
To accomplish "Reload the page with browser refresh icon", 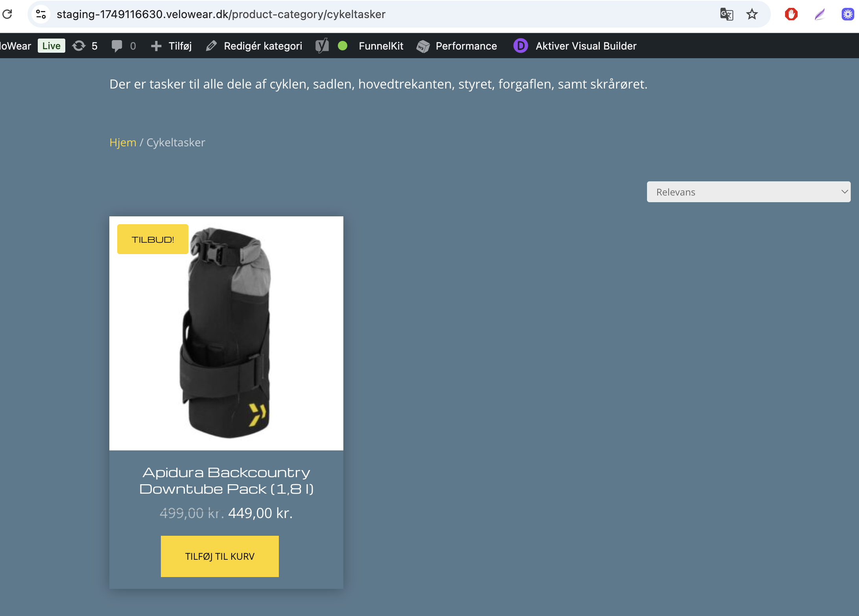I will pos(7,14).
